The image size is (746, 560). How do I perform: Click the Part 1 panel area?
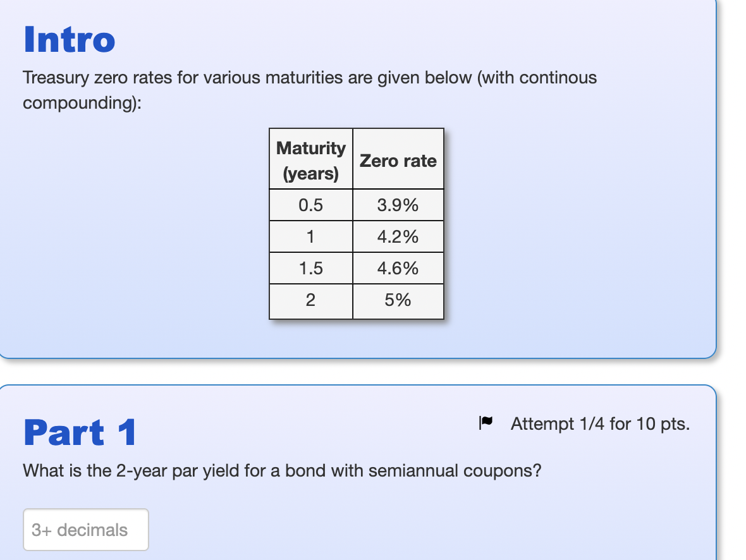pyautogui.click(x=379, y=499)
